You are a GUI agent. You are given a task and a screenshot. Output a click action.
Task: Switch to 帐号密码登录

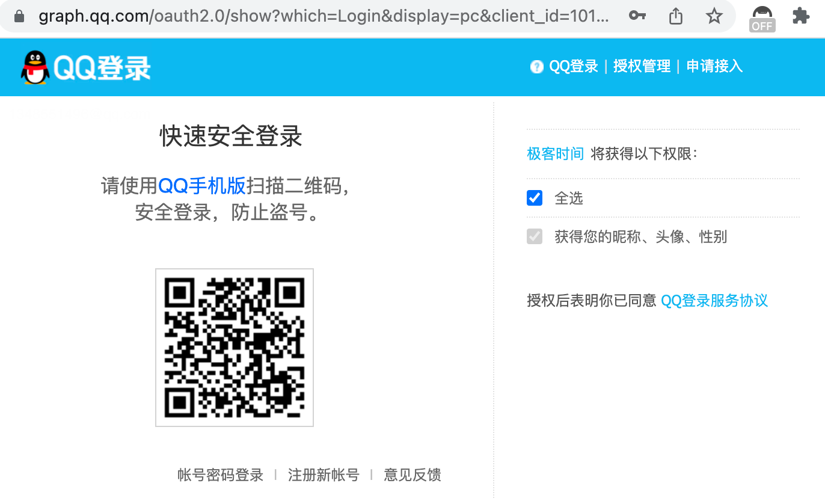pos(221,475)
